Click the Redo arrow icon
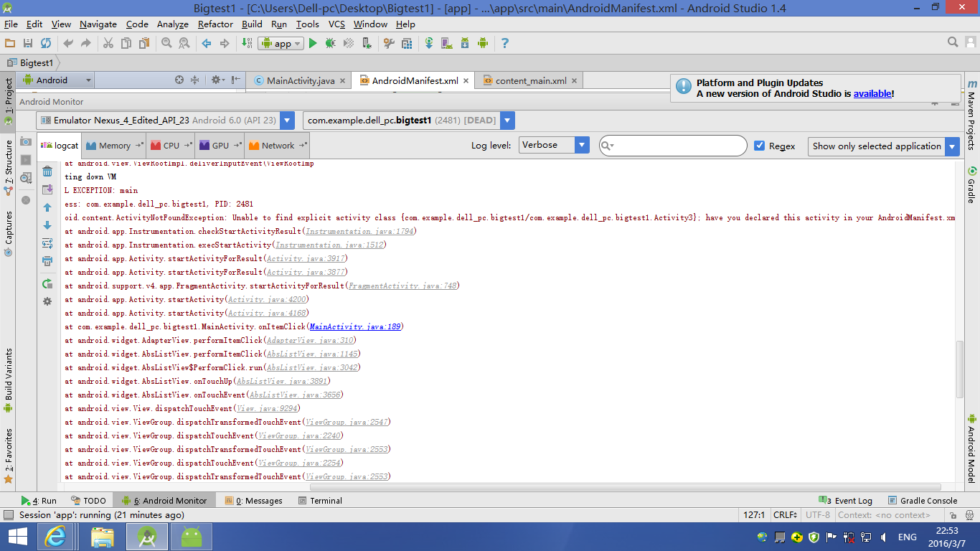The width and height of the screenshot is (980, 551). click(86, 44)
